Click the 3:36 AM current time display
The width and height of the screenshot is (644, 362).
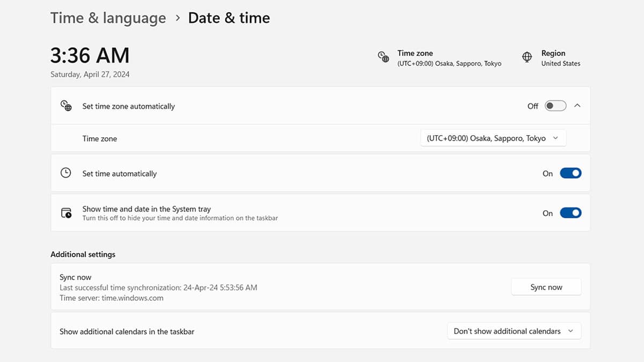tap(90, 56)
